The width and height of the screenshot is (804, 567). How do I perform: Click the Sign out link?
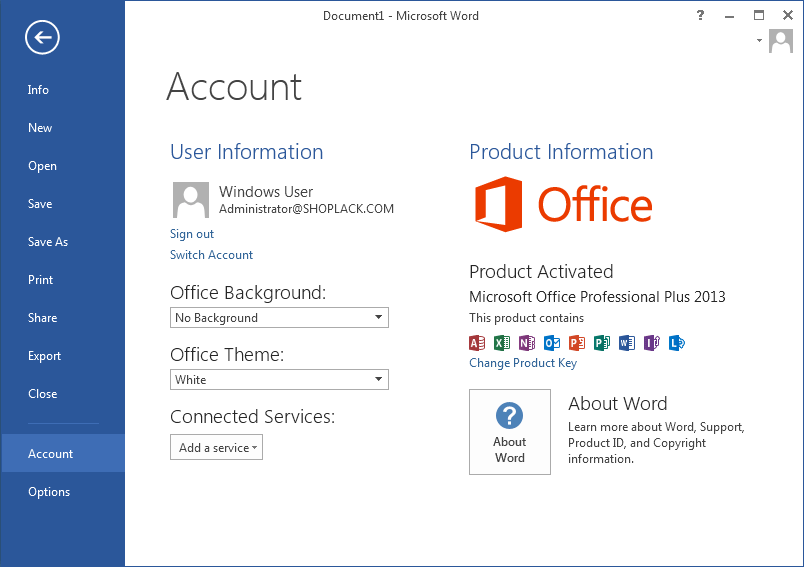192,234
